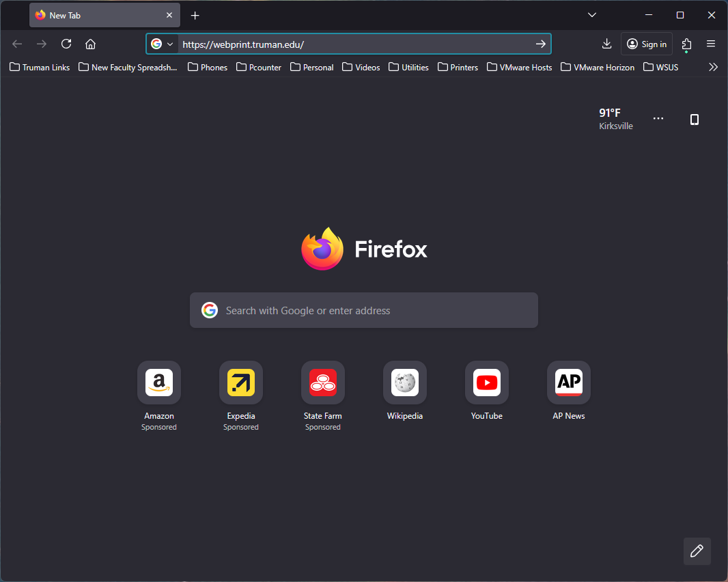
Task: Open the Personal bookmark folder
Action: [x=312, y=68]
